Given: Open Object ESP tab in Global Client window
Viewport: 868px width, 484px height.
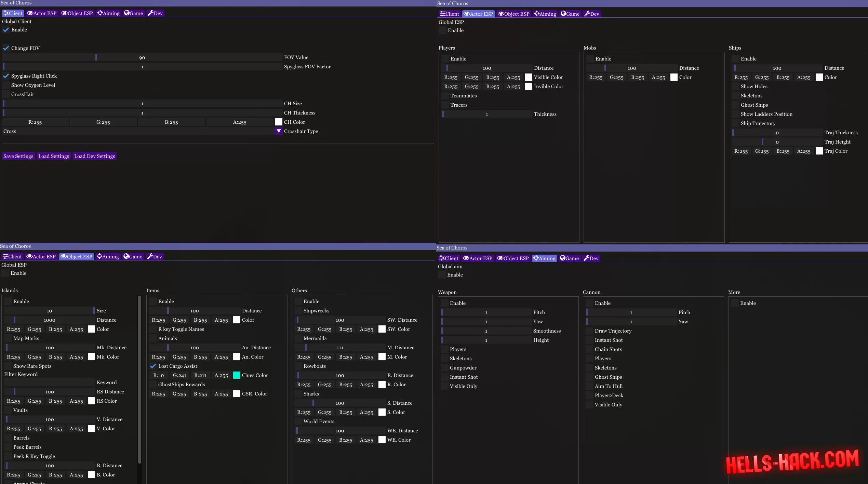Looking at the screenshot, I should 77,13.
